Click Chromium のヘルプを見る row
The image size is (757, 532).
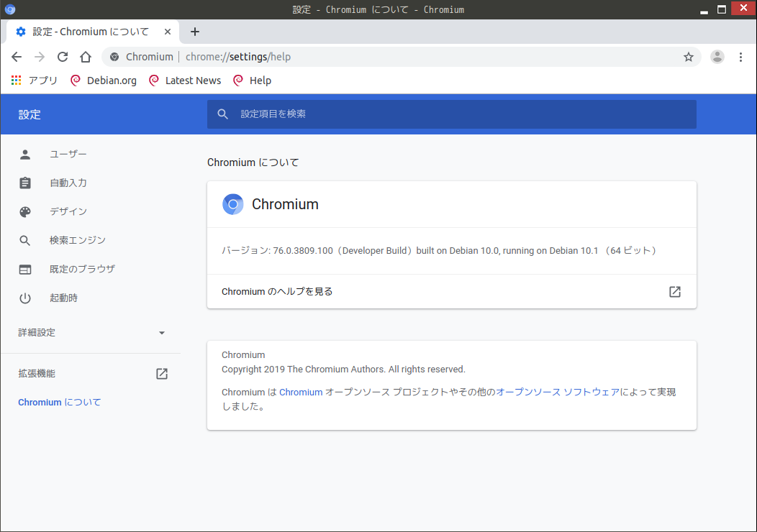(x=451, y=291)
